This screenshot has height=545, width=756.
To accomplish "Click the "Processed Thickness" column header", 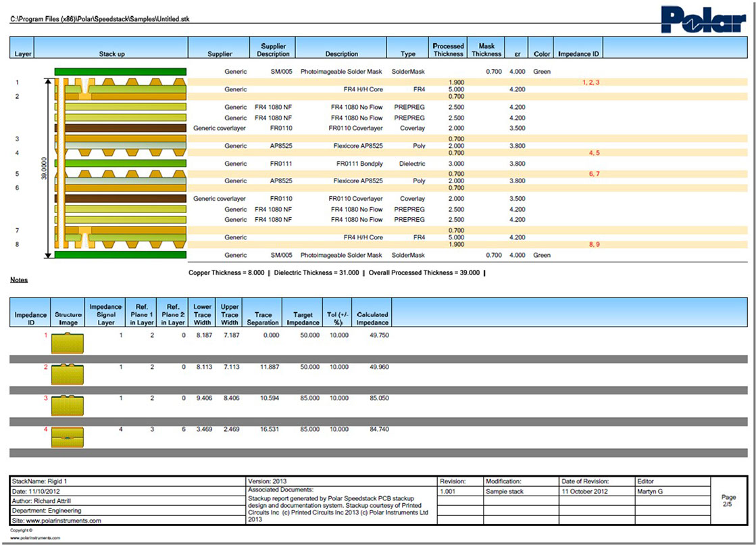I will tap(448, 50).
